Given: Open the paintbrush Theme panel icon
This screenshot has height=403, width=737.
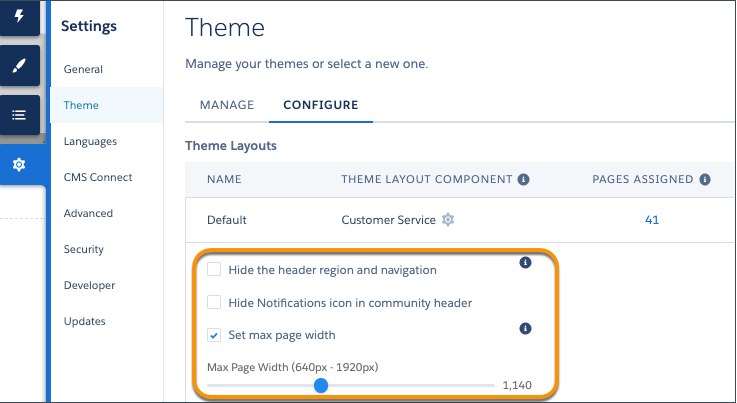Looking at the screenshot, I should tap(19, 66).
